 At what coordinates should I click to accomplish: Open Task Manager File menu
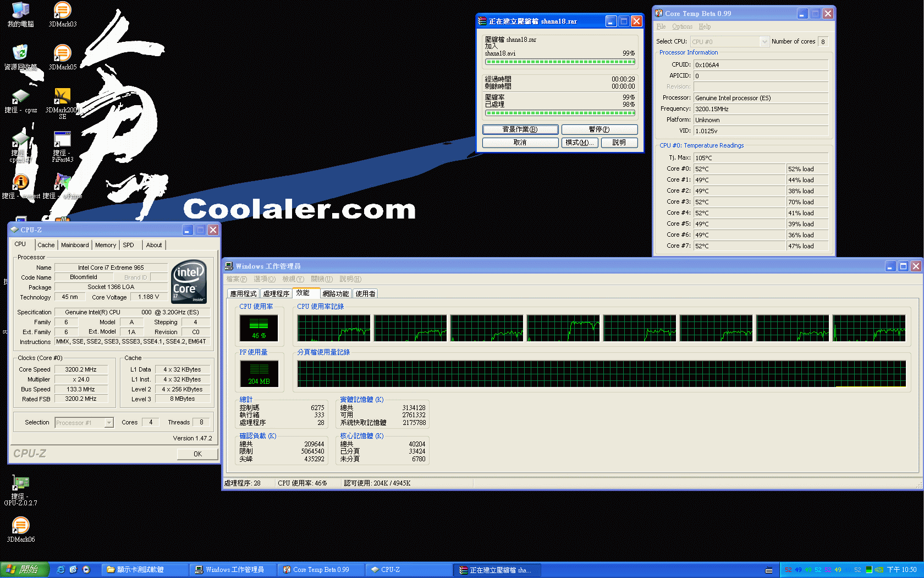pyautogui.click(x=237, y=279)
